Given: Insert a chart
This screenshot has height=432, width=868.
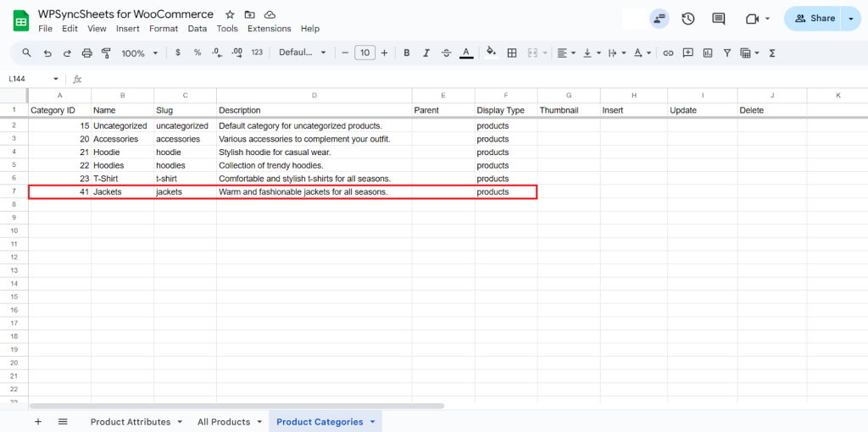Looking at the screenshot, I should (708, 53).
